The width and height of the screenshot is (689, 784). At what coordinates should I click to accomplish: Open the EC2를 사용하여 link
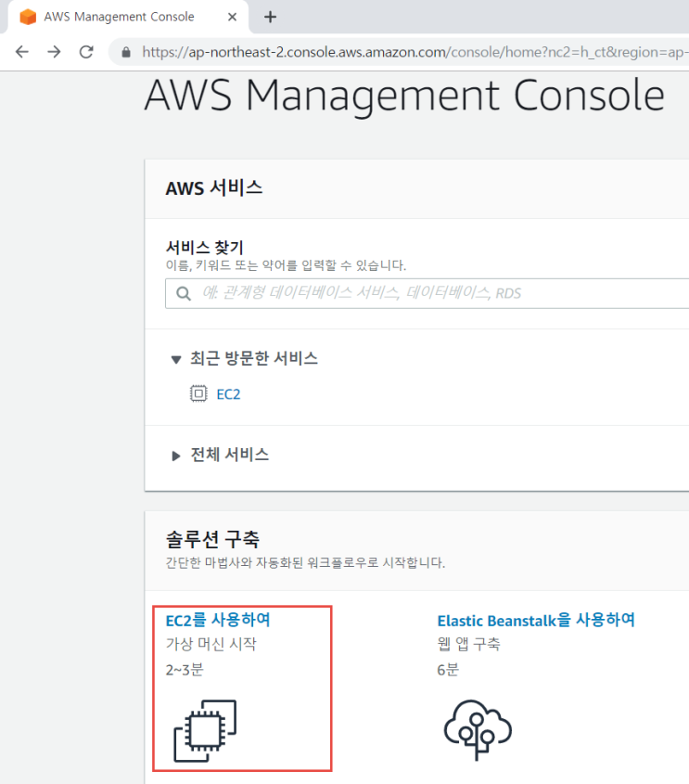[x=218, y=620]
